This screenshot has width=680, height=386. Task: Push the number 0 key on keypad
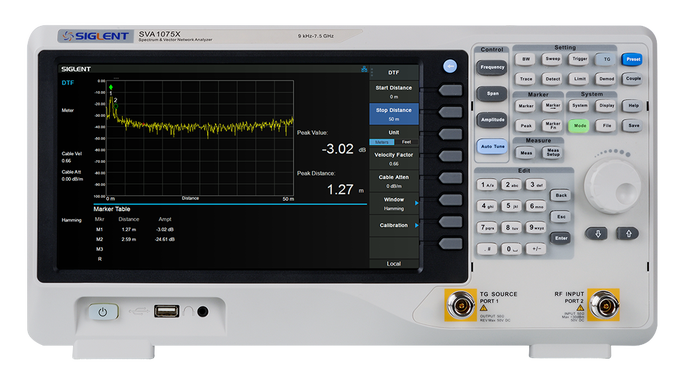(511, 249)
